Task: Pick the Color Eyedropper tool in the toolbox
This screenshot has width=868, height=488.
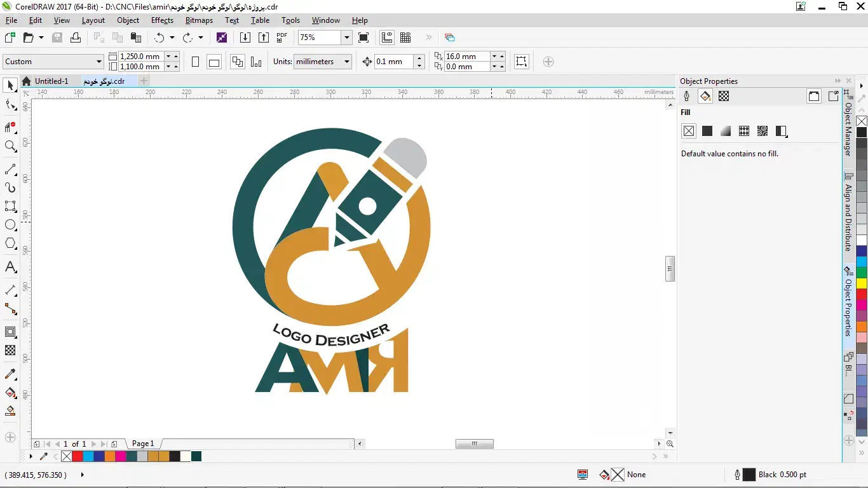Action: (10, 374)
